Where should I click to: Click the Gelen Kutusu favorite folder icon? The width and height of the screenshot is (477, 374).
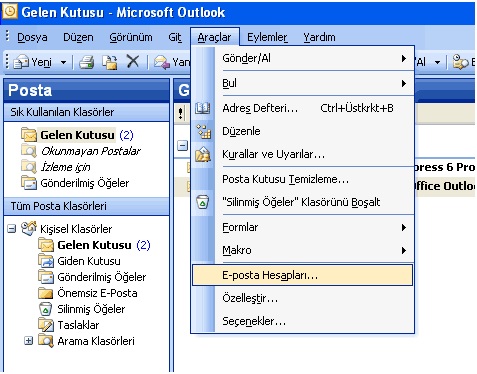point(29,135)
